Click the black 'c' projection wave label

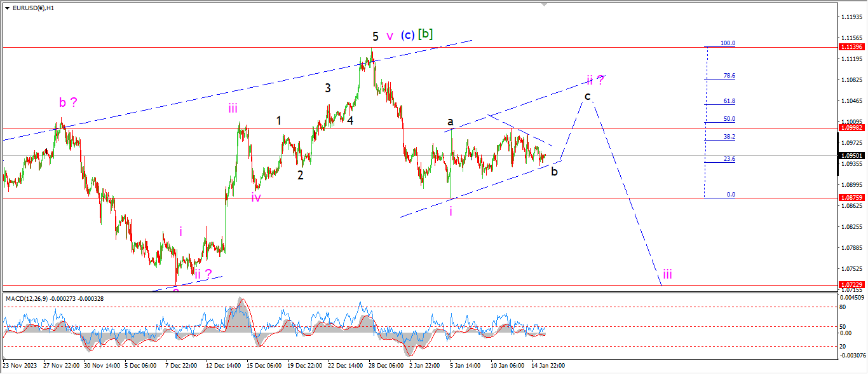(588, 96)
